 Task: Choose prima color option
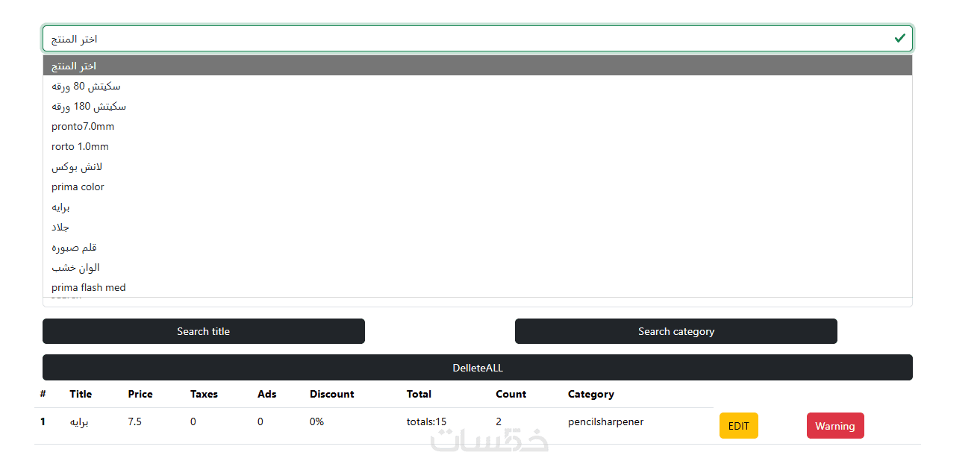pos(478,186)
